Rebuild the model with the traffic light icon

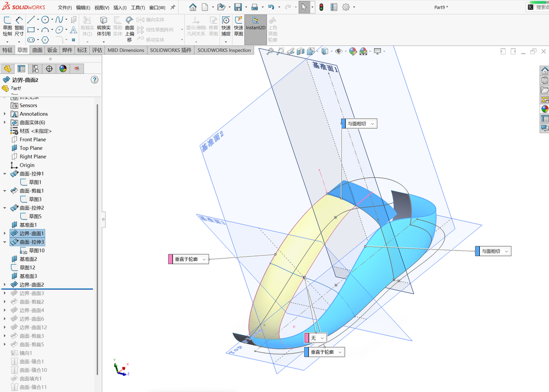pyautogui.click(x=321, y=7)
